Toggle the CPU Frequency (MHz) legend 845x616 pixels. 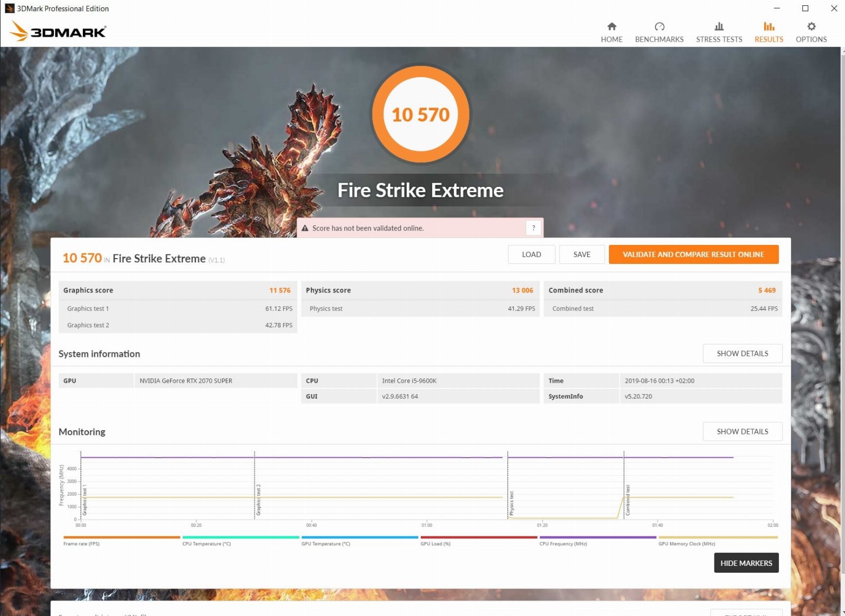coord(563,544)
